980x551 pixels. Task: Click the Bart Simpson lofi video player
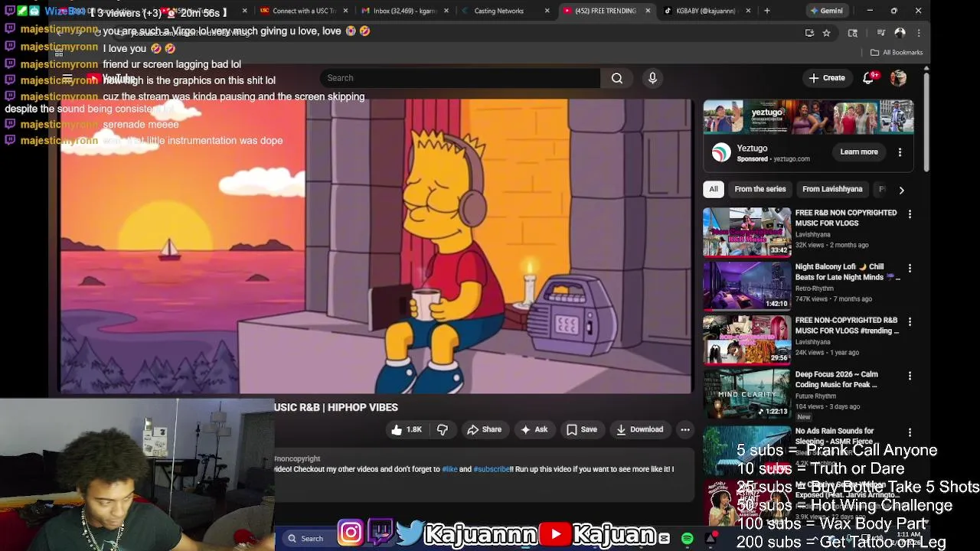pyautogui.click(x=376, y=246)
